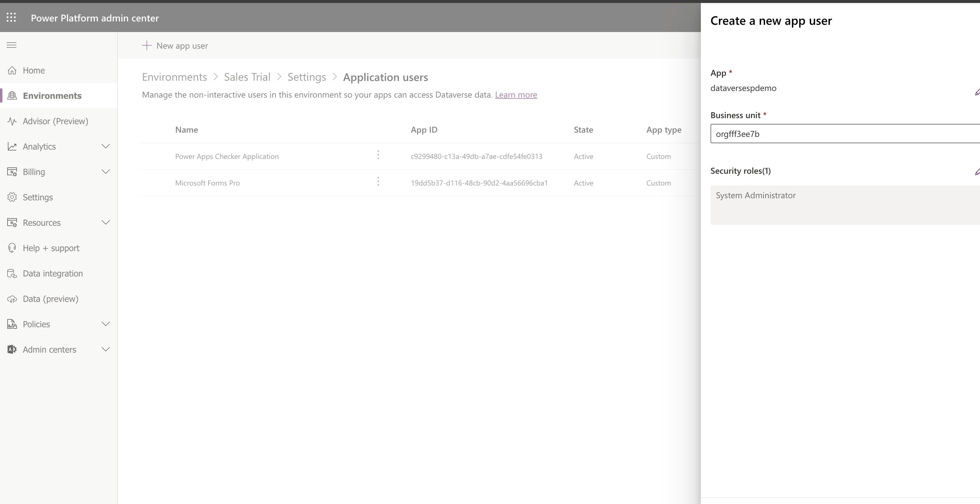The image size is (980, 504).
Task: Go to Settings in the sidebar
Action: [59, 197]
